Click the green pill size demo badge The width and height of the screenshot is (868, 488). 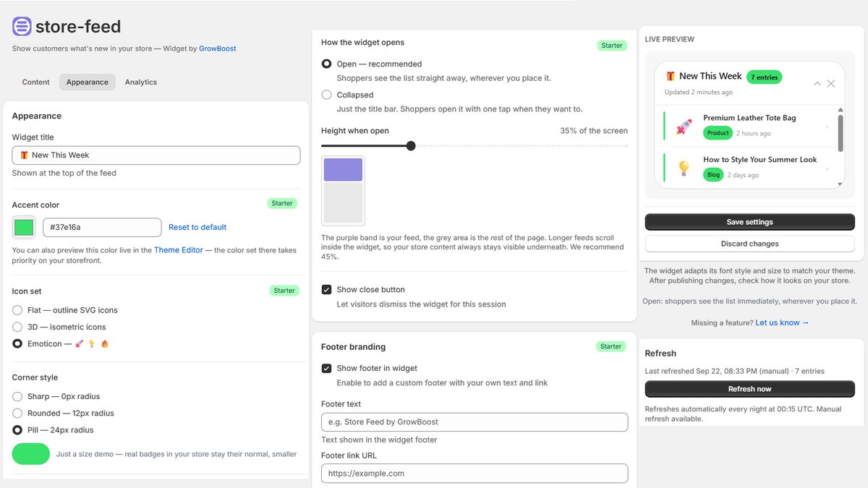click(x=31, y=454)
